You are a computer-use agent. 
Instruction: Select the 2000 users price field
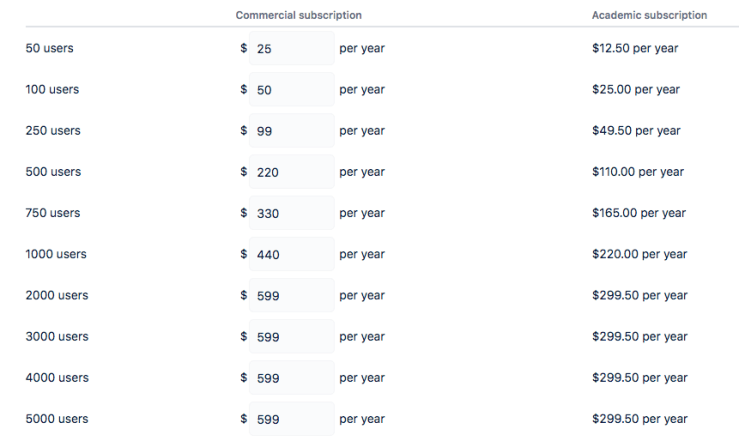(x=291, y=295)
